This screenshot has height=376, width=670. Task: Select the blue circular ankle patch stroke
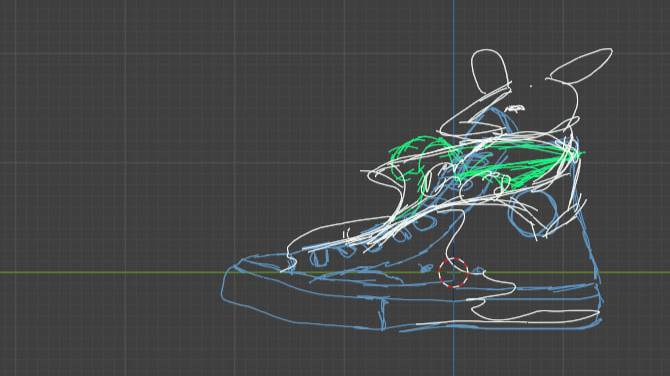(532, 213)
